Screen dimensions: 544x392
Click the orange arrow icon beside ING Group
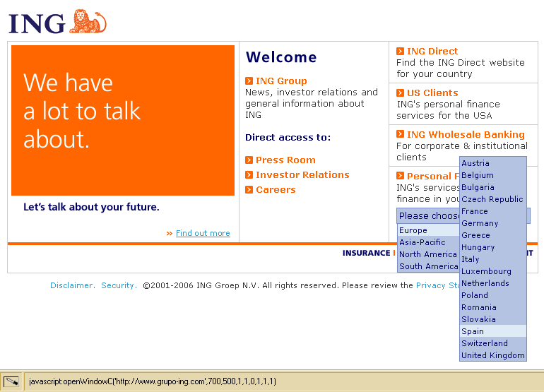click(249, 81)
